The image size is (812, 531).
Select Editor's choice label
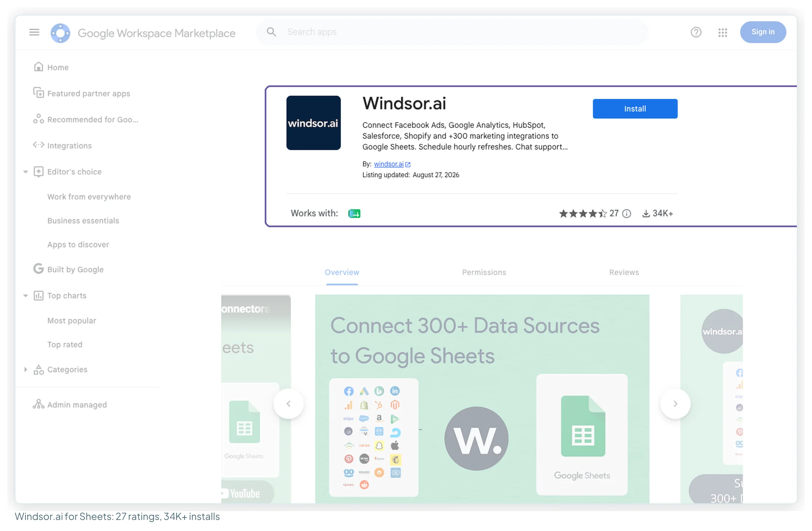pos(74,172)
